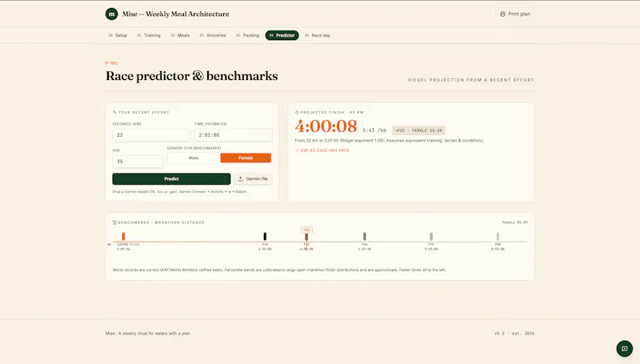Focus the Time (hh:mm:ss) input field
640x364 pixels.
[x=233, y=135]
